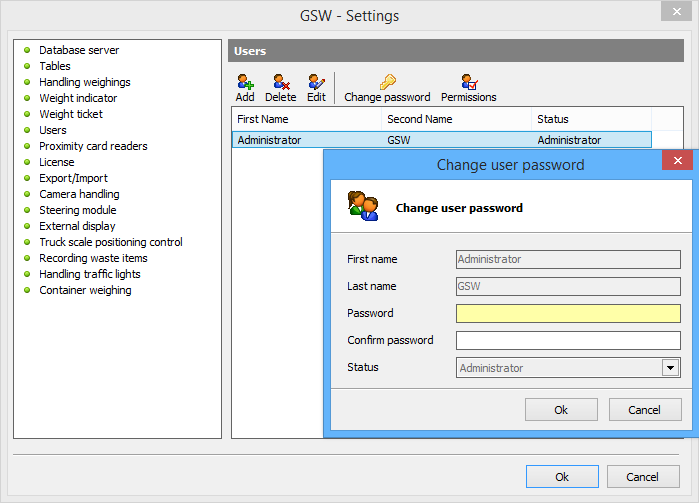Open Weight indicator settings
The image size is (699, 503).
coord(78,98)
